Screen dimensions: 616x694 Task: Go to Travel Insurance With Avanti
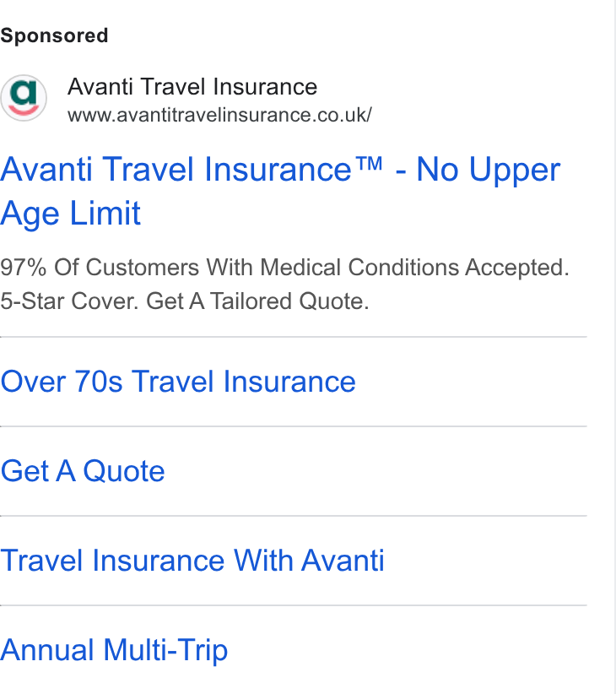coord(192,561)
